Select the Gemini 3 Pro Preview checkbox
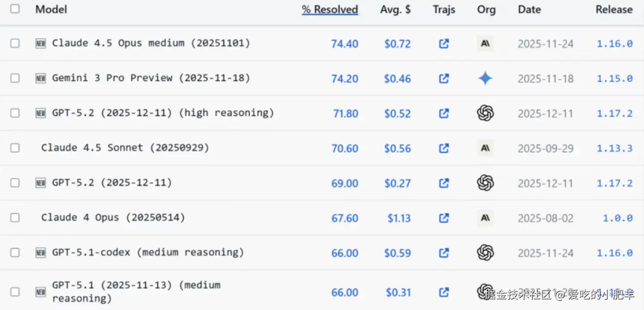The image size is (644, 310). (15, 78)
